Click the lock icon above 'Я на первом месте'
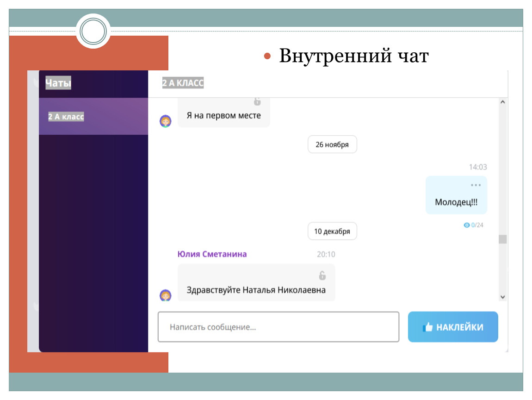 (x=257, y=101)
